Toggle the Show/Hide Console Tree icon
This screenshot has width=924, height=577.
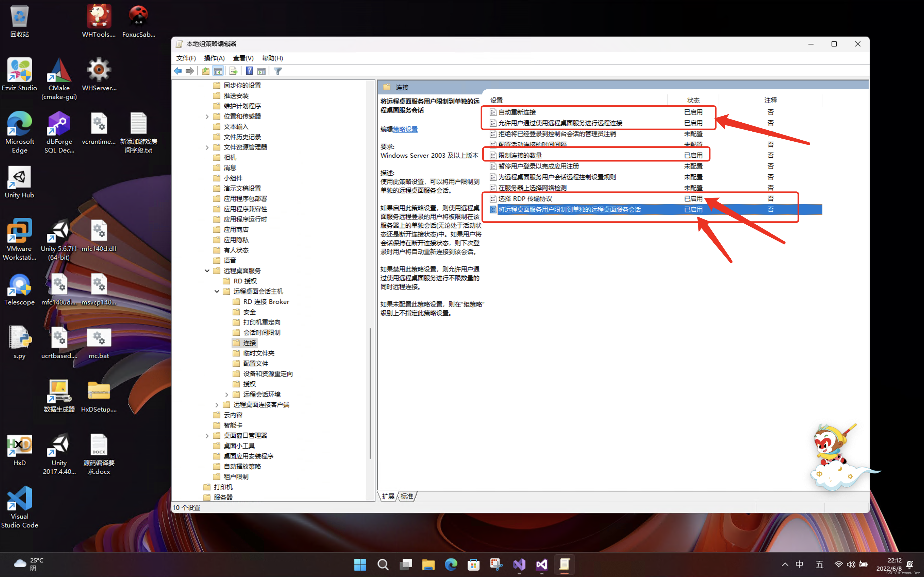tap(218, 71)
